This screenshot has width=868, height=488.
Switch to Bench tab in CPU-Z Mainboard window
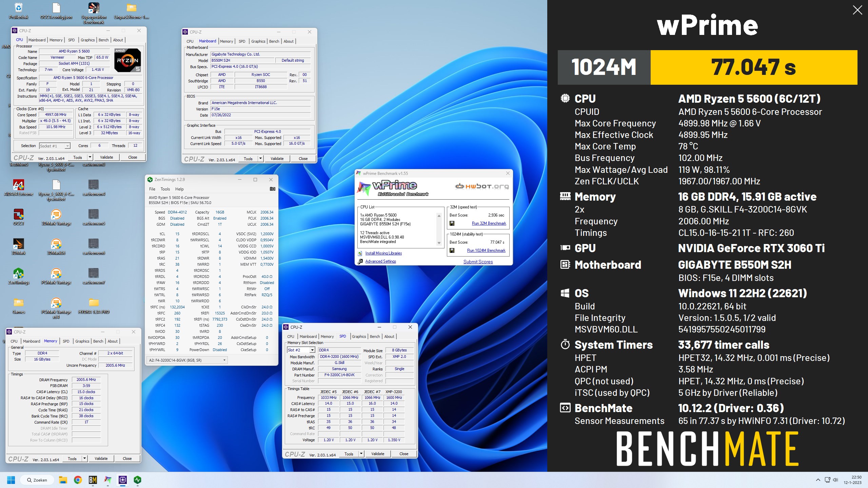(x=274, y=41)
